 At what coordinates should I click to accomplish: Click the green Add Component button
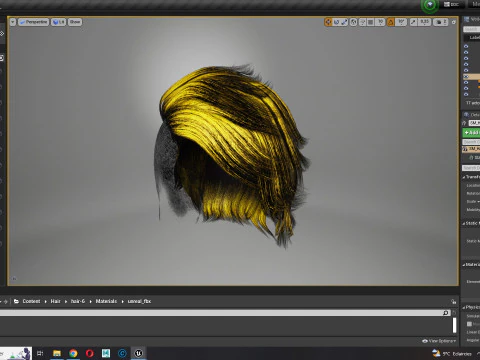click(x=471, y=133)
